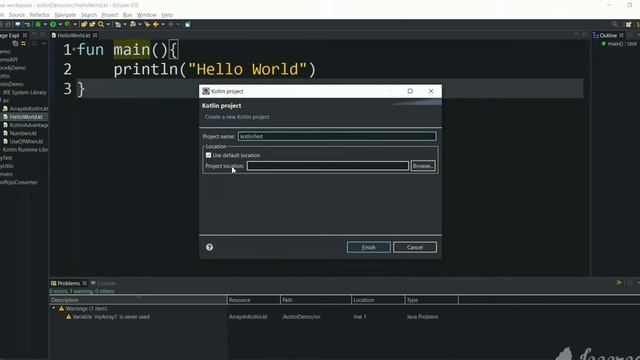The height and width of the screenshot is (360, 640).
Task: Open the Run menu
Action: (x=127, y=15)
